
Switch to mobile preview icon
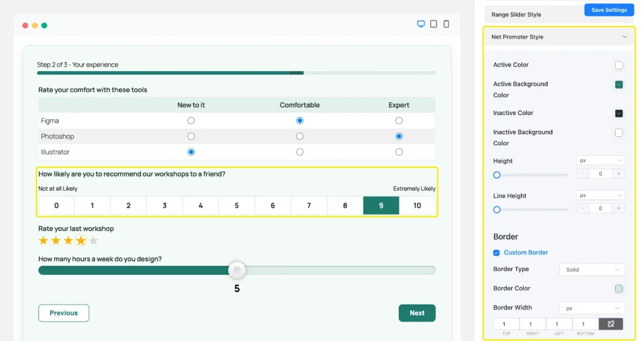pyautogui.click(x=446, y=24)
